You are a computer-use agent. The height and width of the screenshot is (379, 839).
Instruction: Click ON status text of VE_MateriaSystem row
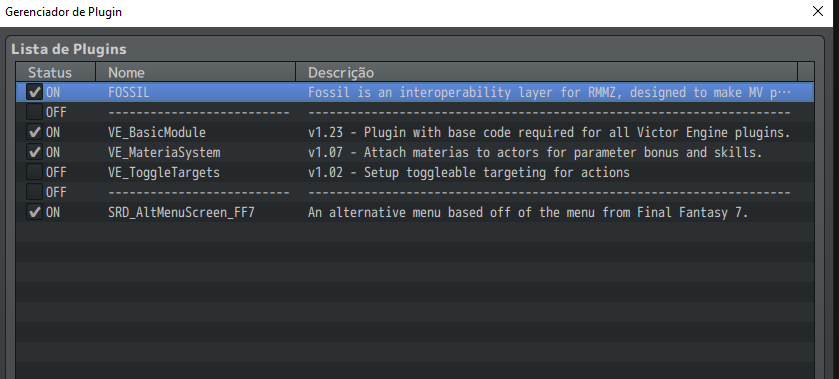click(x=53, y=153)
